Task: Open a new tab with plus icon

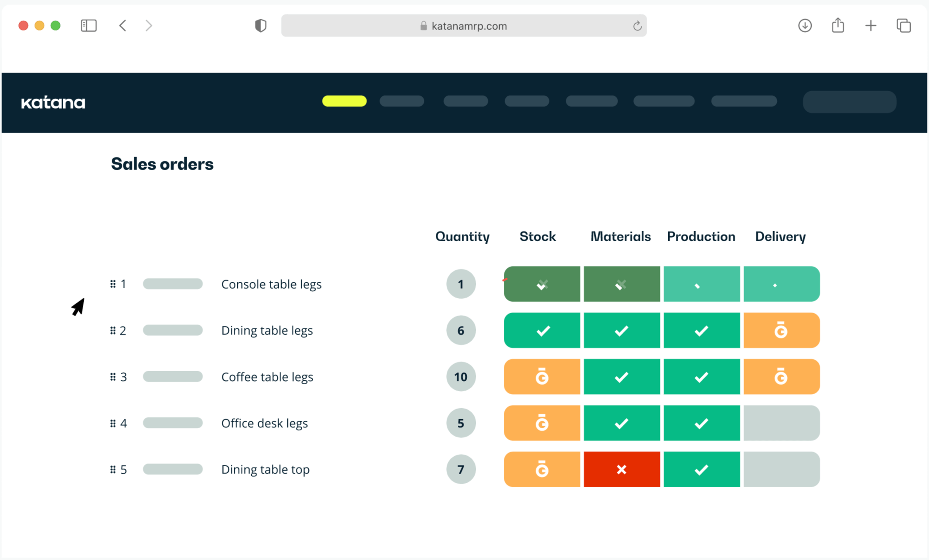Action: coord(871,26)
